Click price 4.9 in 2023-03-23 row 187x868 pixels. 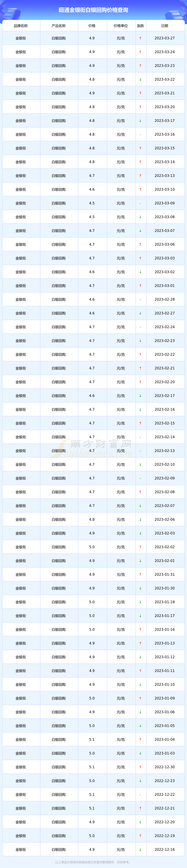(x=92, y=66)
